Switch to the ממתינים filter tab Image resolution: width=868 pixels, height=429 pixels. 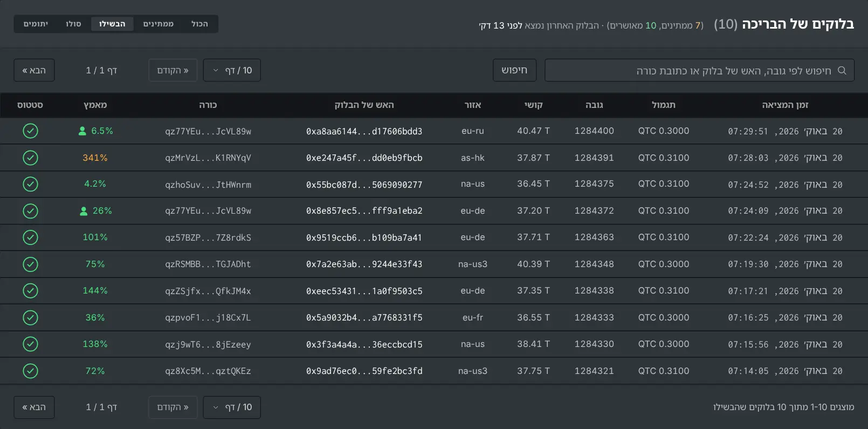coord(158,24)
